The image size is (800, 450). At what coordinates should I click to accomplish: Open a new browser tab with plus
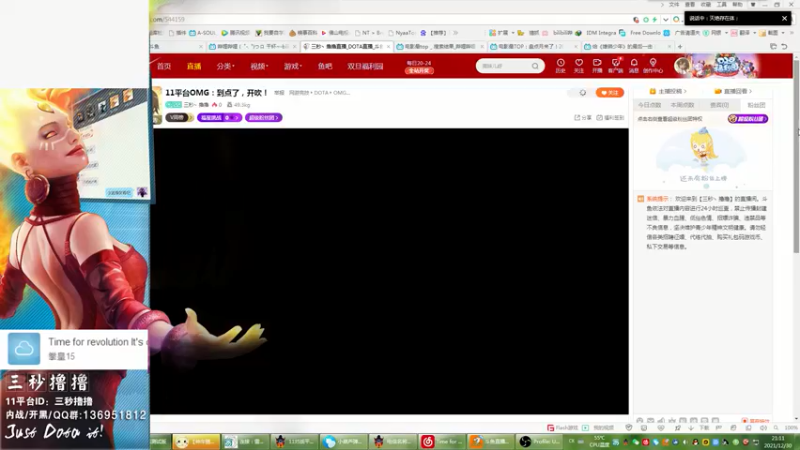tap(680, 46)
